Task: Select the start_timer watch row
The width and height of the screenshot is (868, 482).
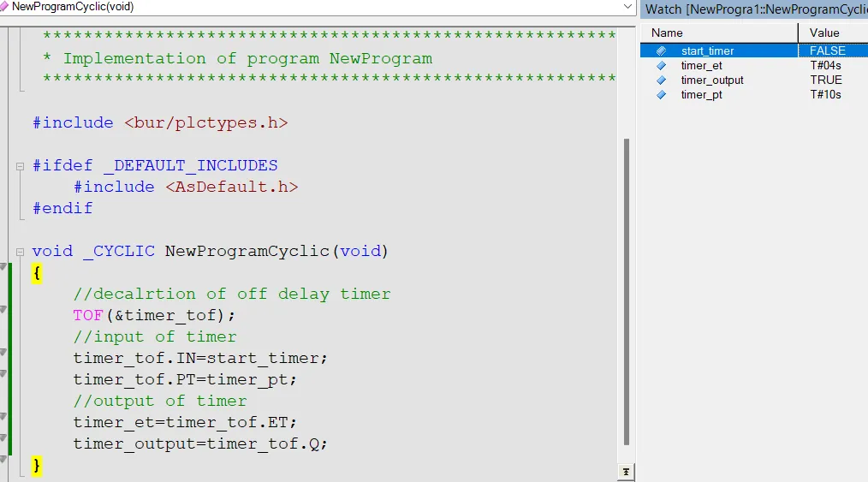Action: tap(754, 51)
